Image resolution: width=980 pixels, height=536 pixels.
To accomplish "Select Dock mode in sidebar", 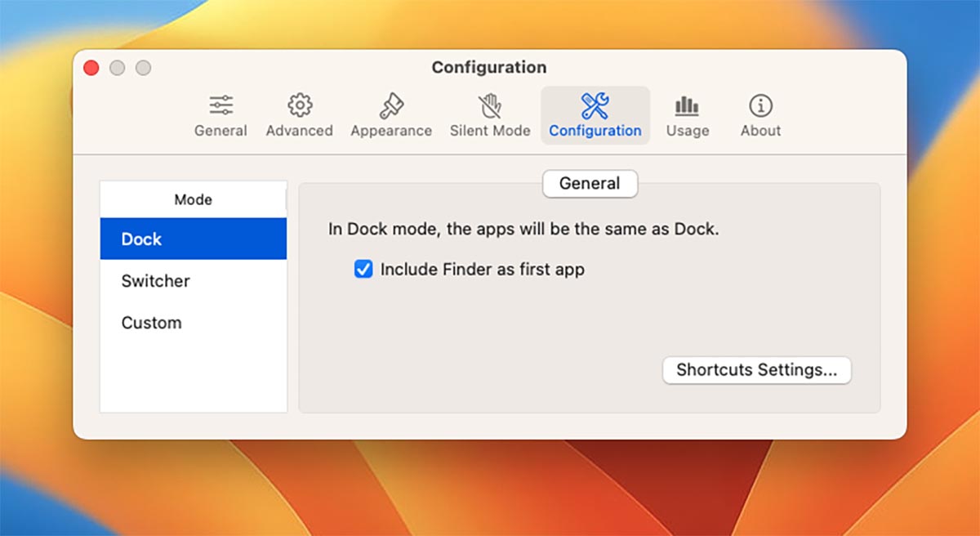I will [193, 239].
